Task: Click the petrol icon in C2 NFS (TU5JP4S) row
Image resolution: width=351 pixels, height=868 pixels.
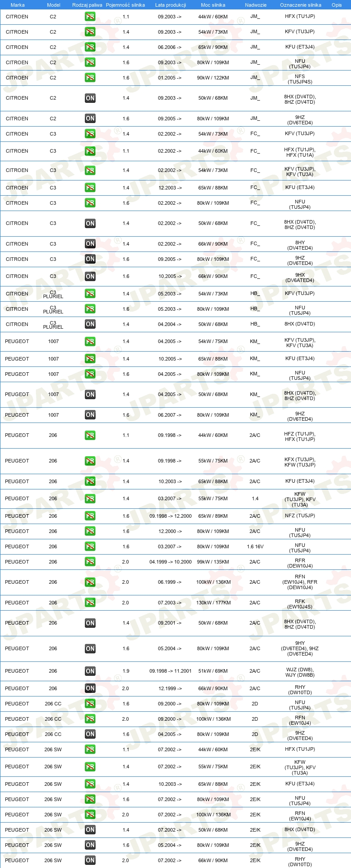Action: point(90,78)
